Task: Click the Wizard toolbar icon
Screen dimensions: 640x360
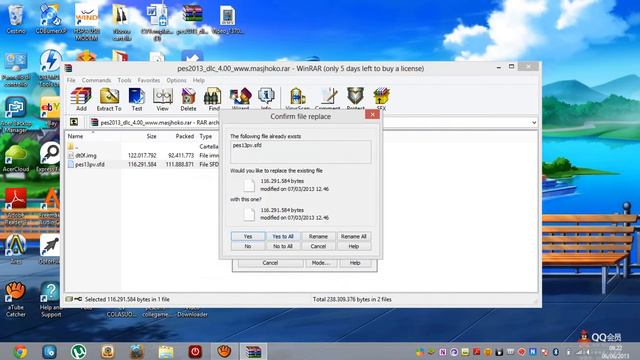Action: click(x=240, y=99)
